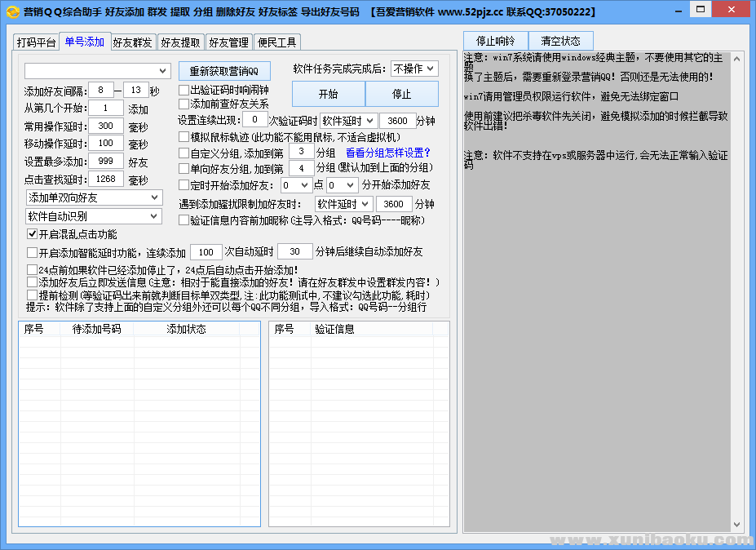Viewport: 756px width, 550px height.
Task: Click the 清空状态 button
Action: (560, 41)
